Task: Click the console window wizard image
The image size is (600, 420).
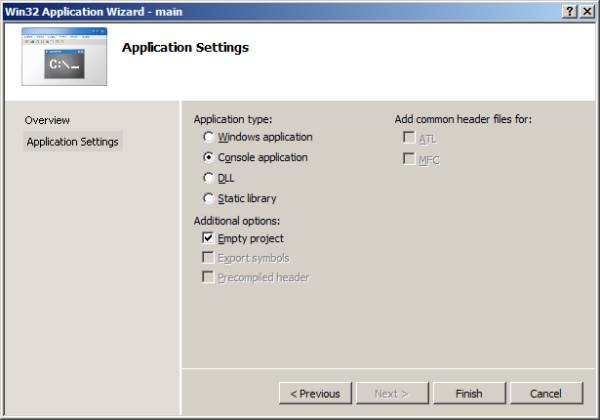Action: coord(64,57)
